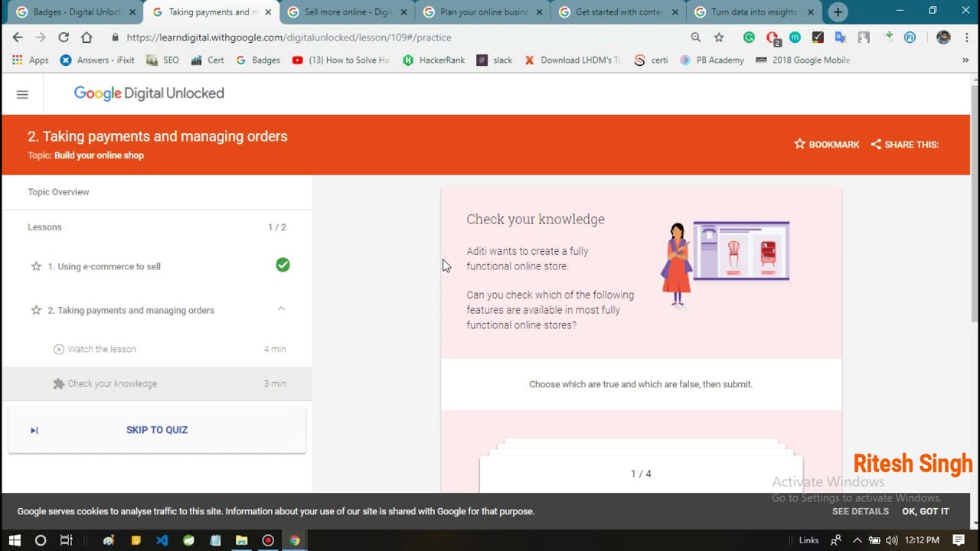This screenshot has width=980, height=551.
Task: Open the teal 'm' extension
Action: [x=795, y=37]
